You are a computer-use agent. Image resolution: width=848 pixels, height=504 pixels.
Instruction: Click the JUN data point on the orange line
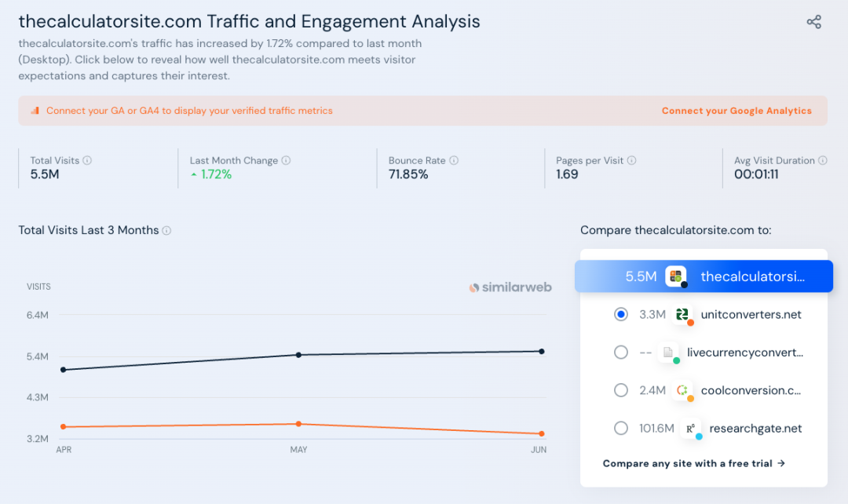pos(542,433)
